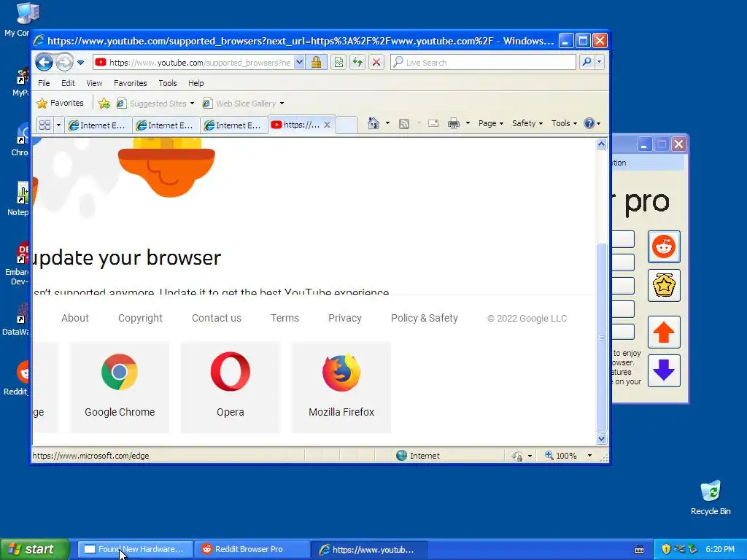Open the Privacy link
This screenshot has width=747, height=560.
click(x=345, y=318)
